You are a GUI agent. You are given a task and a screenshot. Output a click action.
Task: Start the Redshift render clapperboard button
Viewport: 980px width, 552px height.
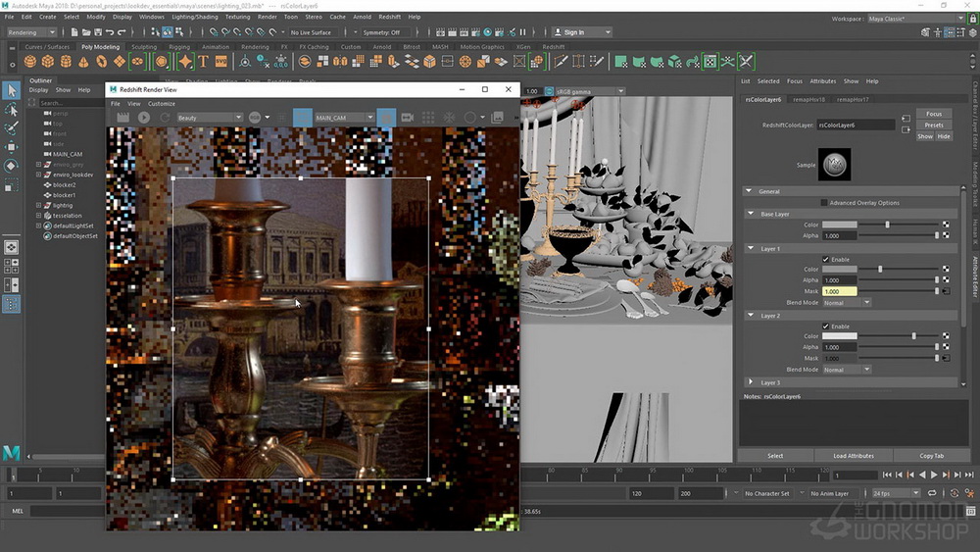click(123, 118)
